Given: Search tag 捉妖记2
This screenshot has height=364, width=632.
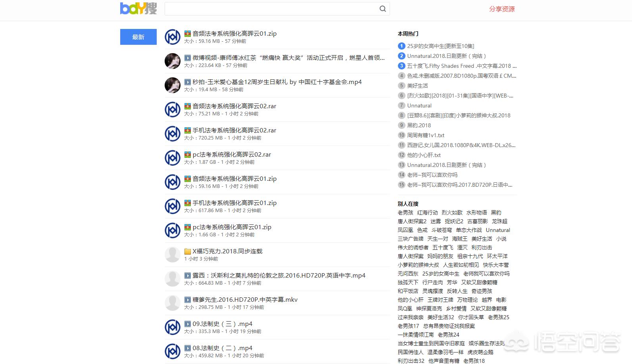Looking at the screenshot, I should point(454,221).
